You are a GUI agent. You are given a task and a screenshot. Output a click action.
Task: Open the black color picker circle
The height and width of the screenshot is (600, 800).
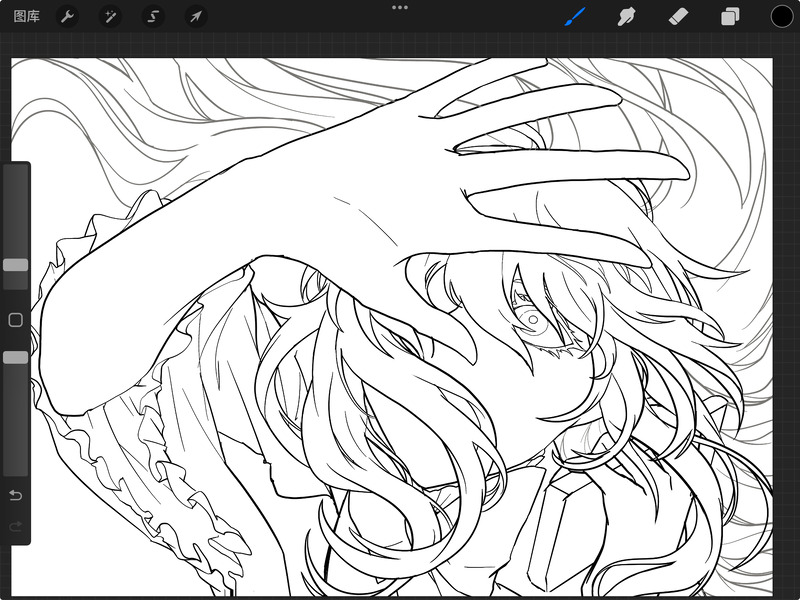(x=781, y=17)
